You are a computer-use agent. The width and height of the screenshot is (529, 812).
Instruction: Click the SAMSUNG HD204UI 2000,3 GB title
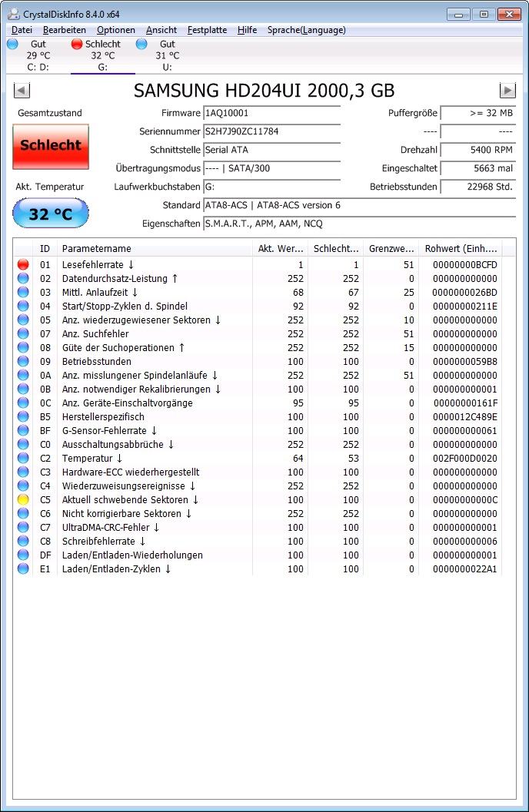(x=264, y=91)
